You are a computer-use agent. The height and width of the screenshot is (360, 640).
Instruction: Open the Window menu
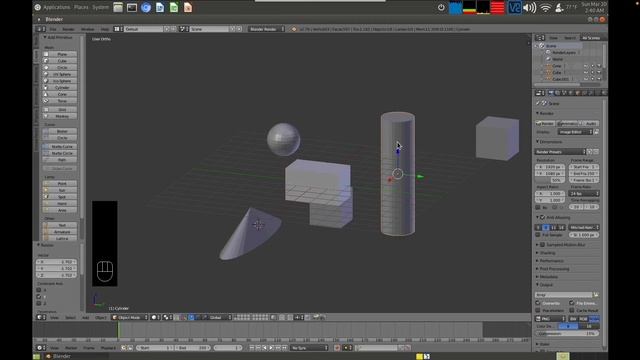[x=88, y=29]
